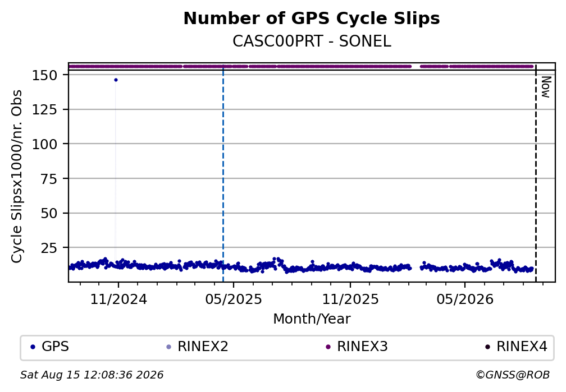Click the ©GNSS@ROB credit text

pyautogui.click(x=513, y=375)
